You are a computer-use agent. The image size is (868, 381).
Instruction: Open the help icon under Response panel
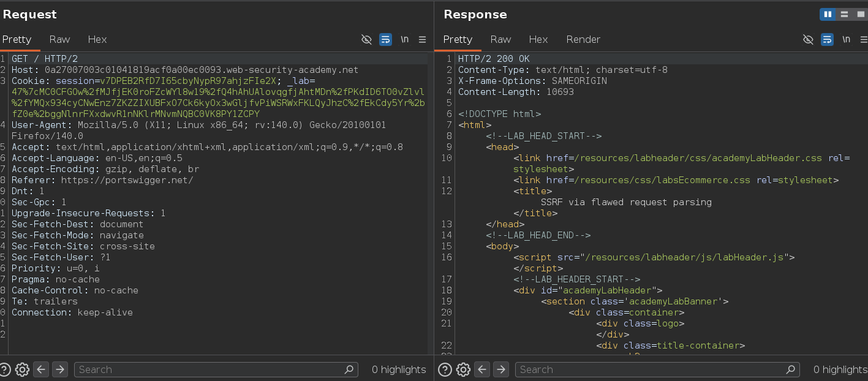pos(445,369)
